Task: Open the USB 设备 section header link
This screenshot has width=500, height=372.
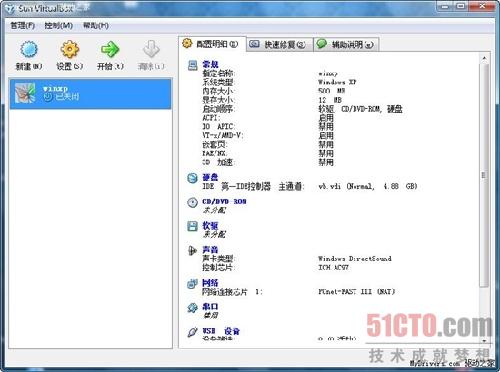Action: click(221, 331)
